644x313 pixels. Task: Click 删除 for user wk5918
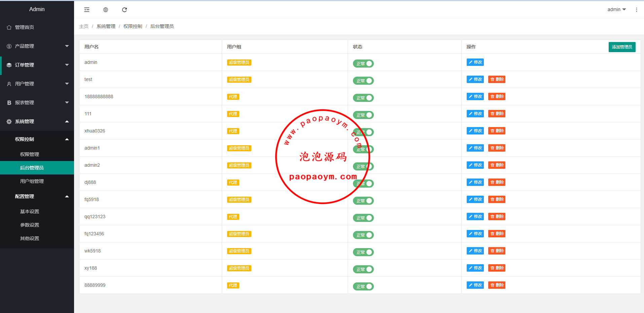pyautogui.click(x=497, y=251)
